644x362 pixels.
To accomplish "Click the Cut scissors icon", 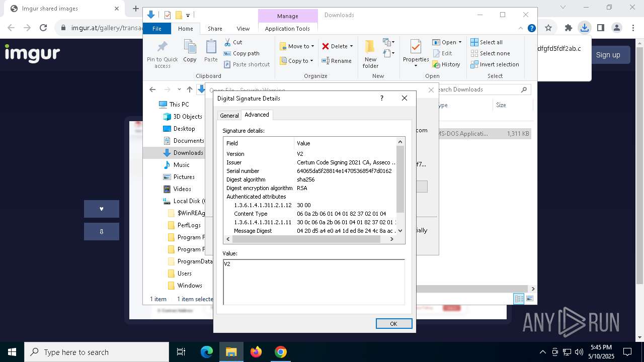I will click(227, 42).
